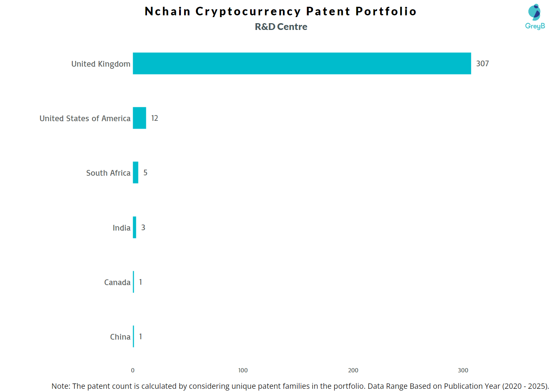Select the India bar

coord(135,227)
